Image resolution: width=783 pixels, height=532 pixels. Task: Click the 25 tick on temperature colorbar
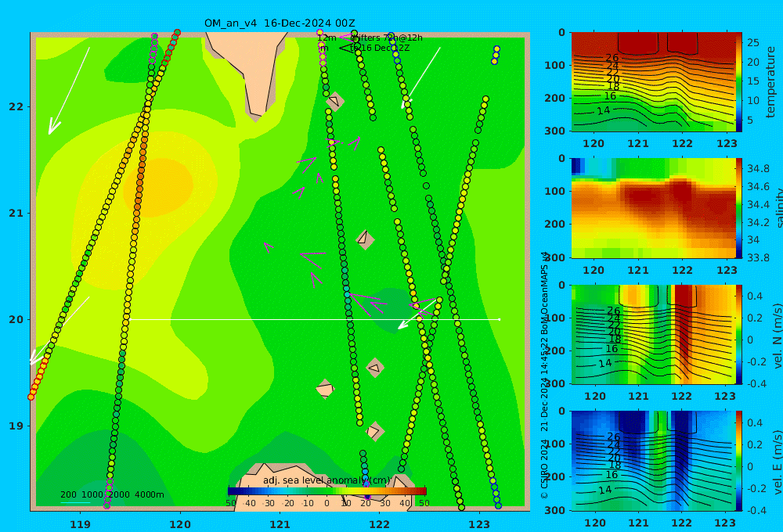coord(753,43)
